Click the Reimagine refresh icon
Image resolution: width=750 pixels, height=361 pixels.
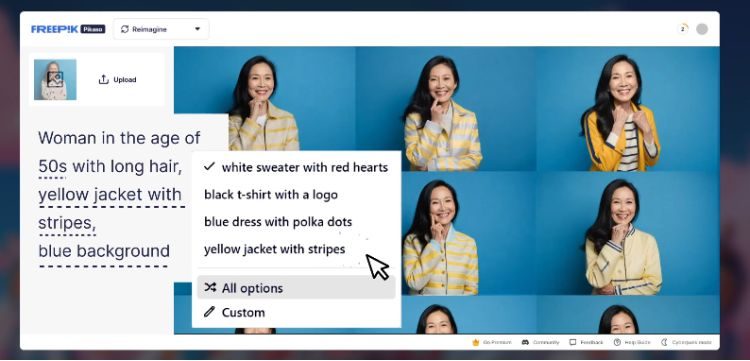[x=125, y=29]
